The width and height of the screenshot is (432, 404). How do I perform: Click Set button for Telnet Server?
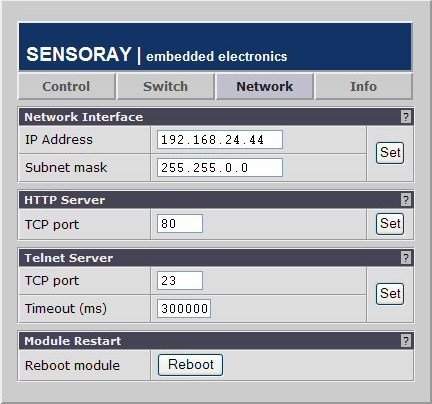[390, 294]
